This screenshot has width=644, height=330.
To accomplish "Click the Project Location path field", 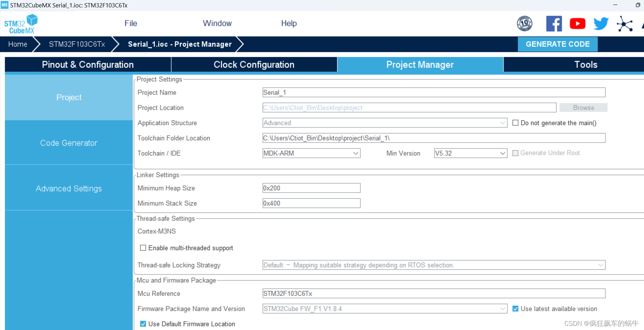I will [x=409, y=108].
